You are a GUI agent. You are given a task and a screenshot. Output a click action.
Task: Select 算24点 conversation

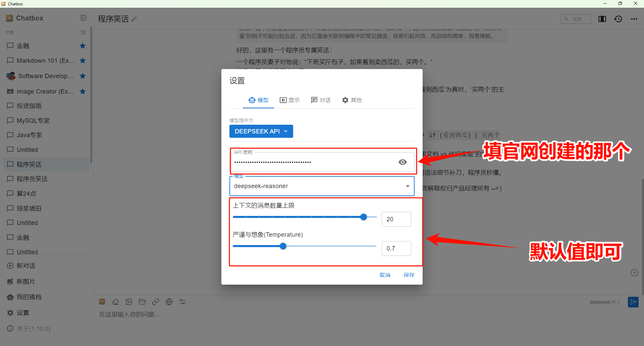[46, 194]
